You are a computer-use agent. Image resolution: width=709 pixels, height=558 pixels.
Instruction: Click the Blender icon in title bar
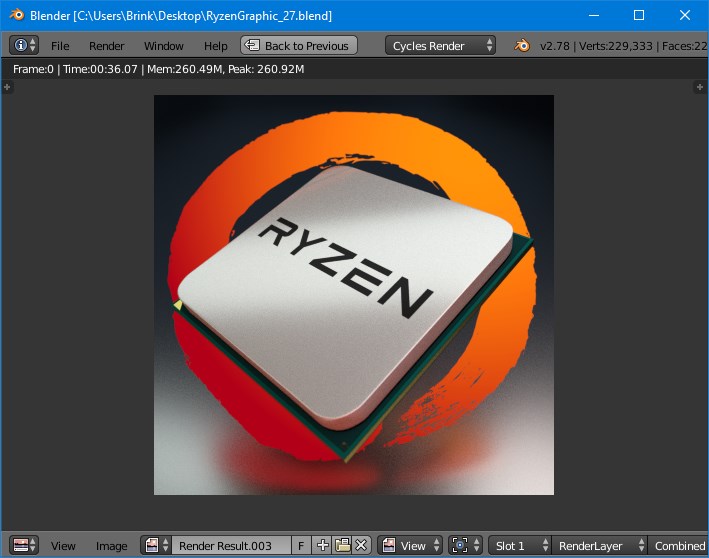[17, 15]
